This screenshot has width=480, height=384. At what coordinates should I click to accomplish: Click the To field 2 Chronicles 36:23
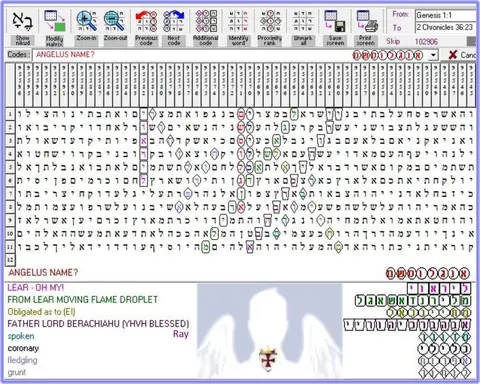[445, 27]
